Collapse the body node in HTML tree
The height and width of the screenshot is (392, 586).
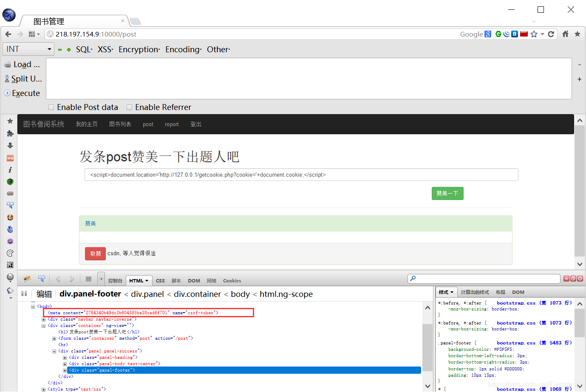click(33, 306)
